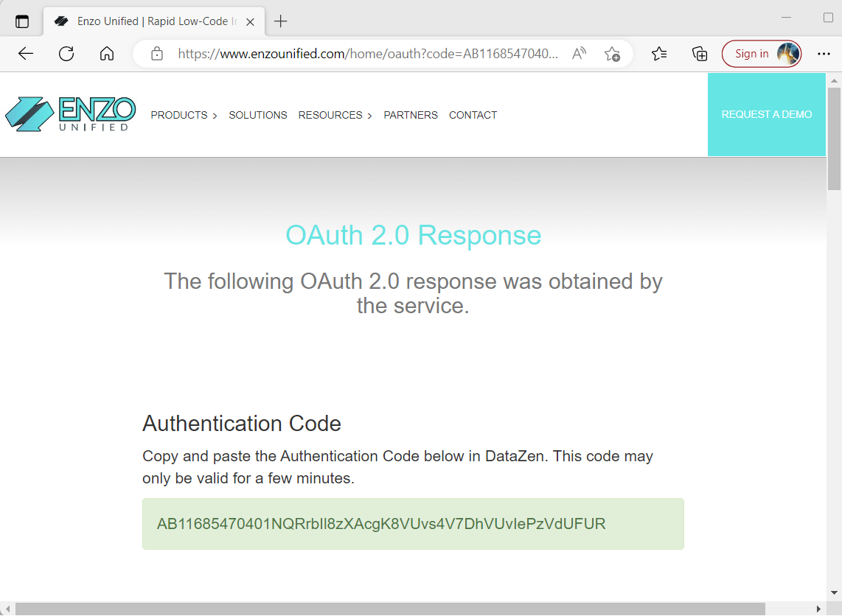Go to browser Home icon
842x616 pixels.
pyautogui.click(x=107, y=53)
